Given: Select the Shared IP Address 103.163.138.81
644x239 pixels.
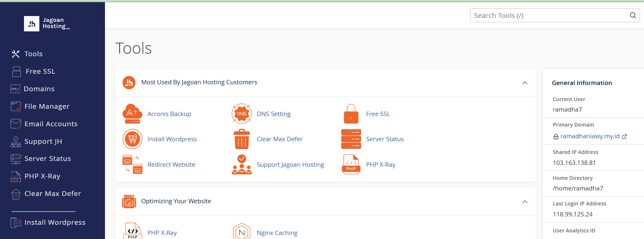Looking at the screenshot, I should tap(574, 163).
